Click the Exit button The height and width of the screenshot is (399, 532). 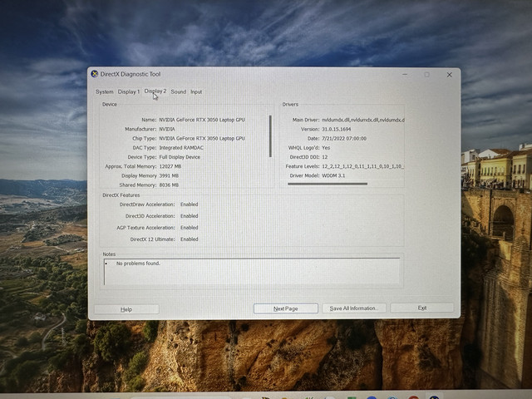point(422,308)
